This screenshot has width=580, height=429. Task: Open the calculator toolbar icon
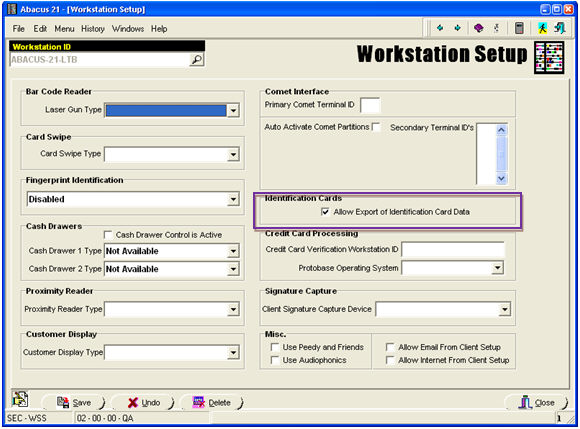pyautogui.click(x=519, y=28)
